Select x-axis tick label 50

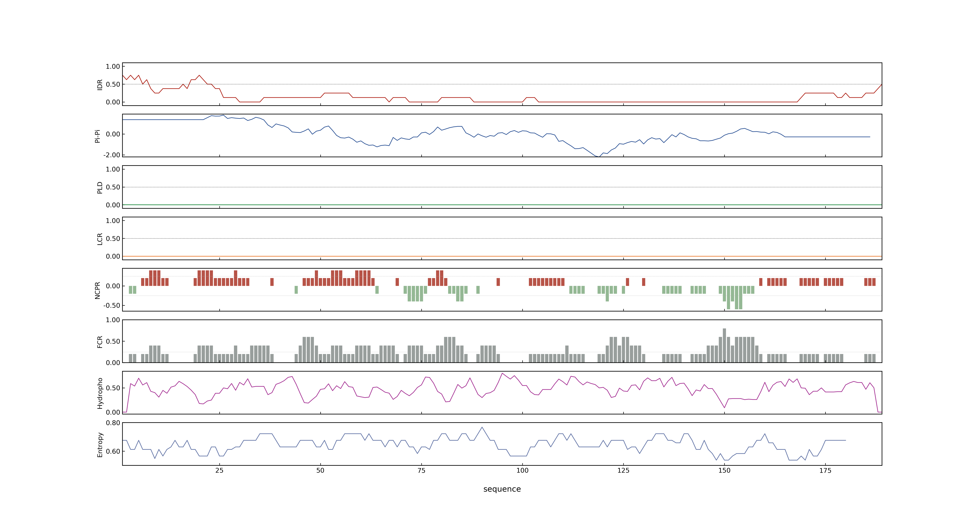[x=320, y=471]
